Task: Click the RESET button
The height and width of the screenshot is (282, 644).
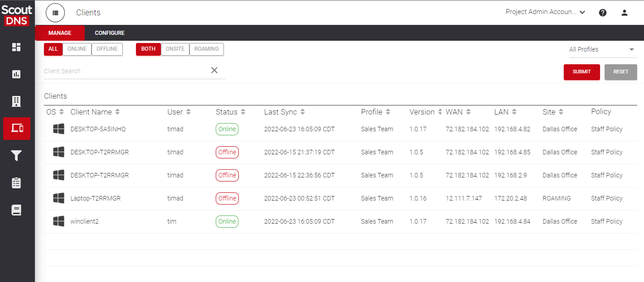Action: [x=621, y=72]
